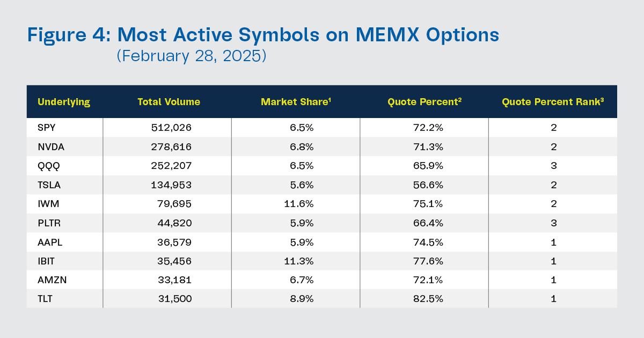Click the Figure 4 title text
The width and height of the screenshot is (644, 338).
point(263,35)
